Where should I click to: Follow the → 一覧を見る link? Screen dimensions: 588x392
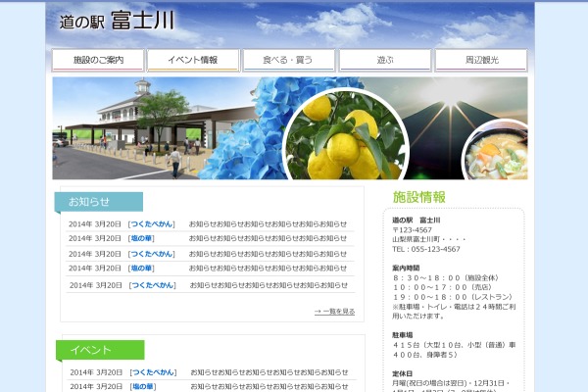[334, 312]
